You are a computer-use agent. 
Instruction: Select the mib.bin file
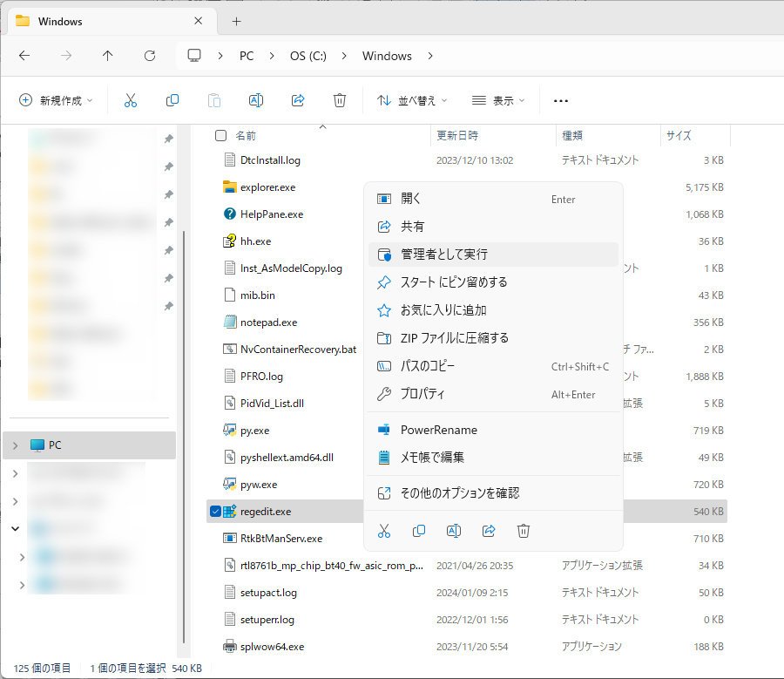(258, 295)
